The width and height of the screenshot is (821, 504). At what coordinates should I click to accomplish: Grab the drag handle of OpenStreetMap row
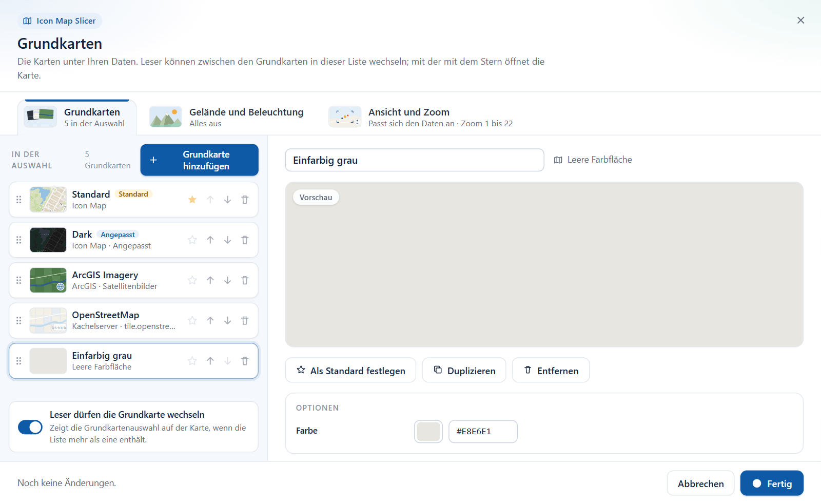(19, 321)
